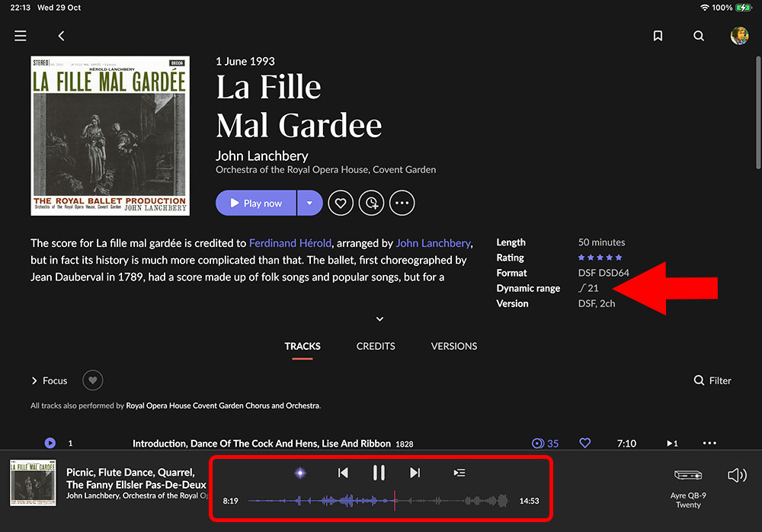Viewport: 762px width, 532px height.
Task: Switch to the CREDITS tab
Action: click(x=376, y=346)
